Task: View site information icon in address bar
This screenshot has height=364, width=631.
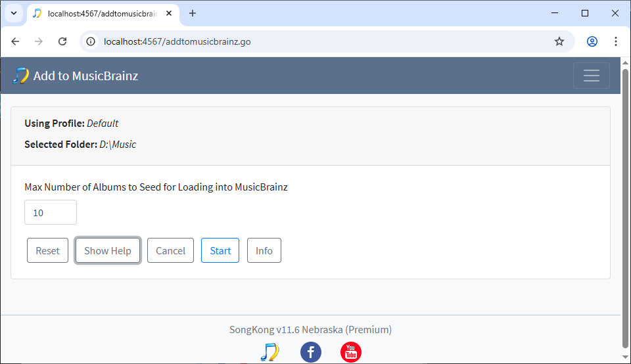Action: (91, 41)
